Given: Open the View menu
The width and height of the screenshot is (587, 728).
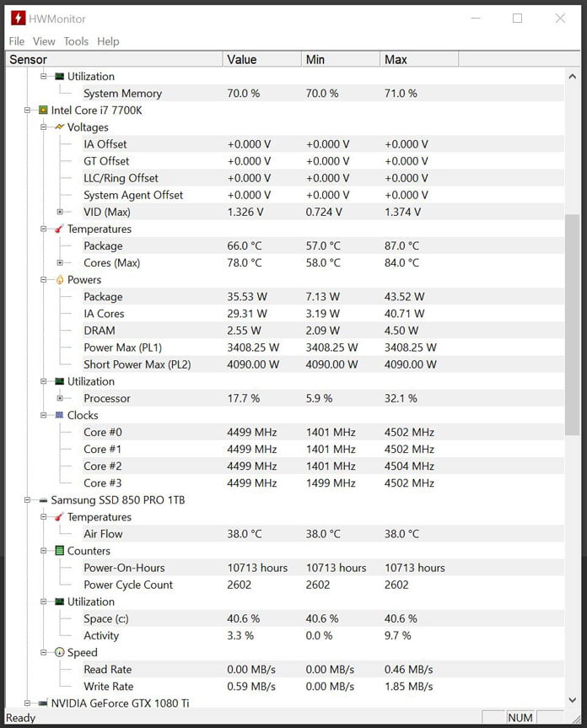Looking at the screenshot, I should pos(44,41).
